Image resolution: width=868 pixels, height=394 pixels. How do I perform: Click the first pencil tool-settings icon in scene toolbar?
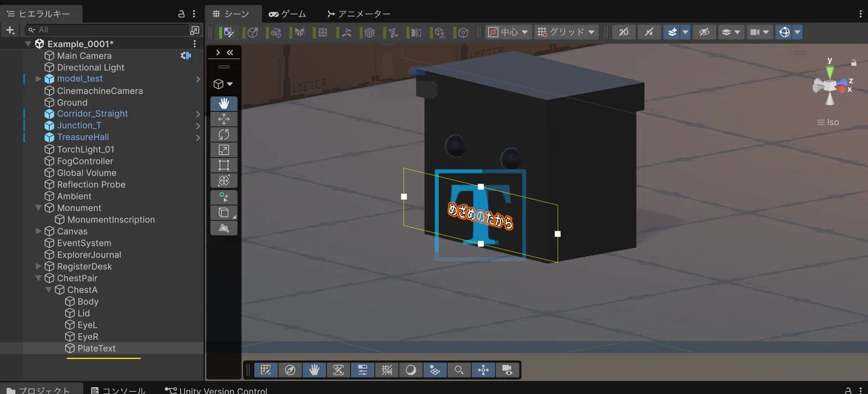(x=229, y=33)
